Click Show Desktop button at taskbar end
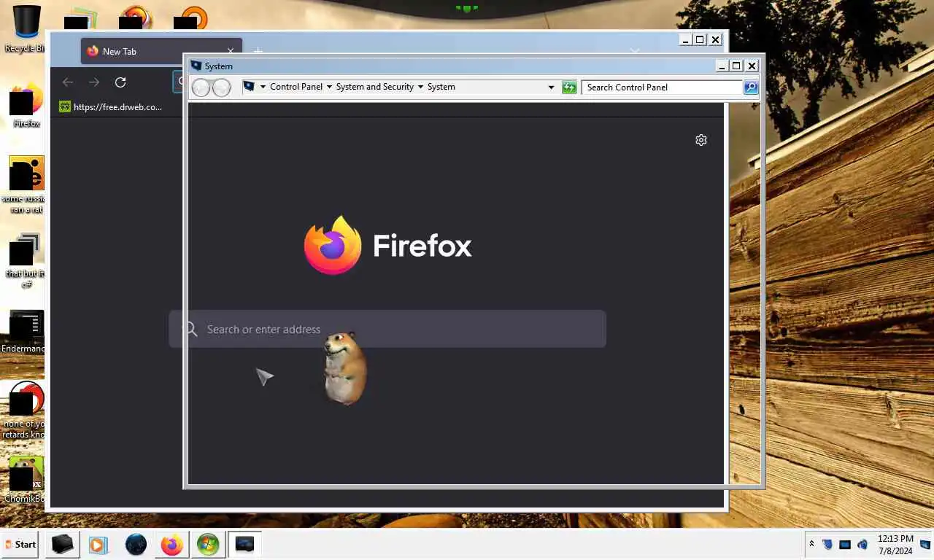Screen dimensions: 934x560 925,545
